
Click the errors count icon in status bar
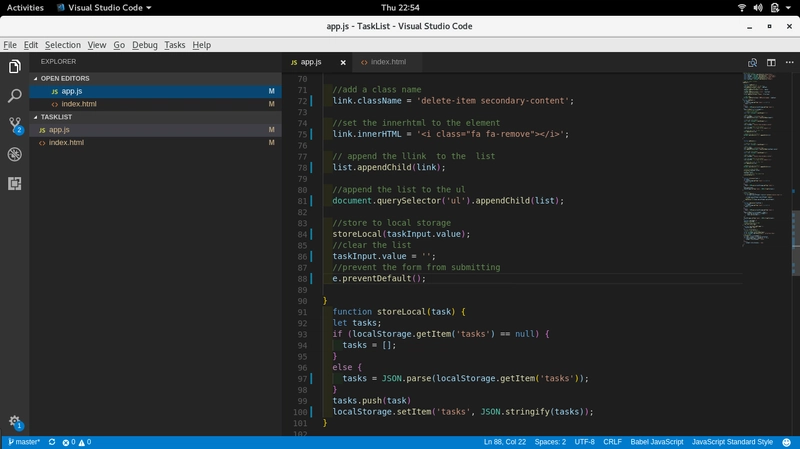65,442
